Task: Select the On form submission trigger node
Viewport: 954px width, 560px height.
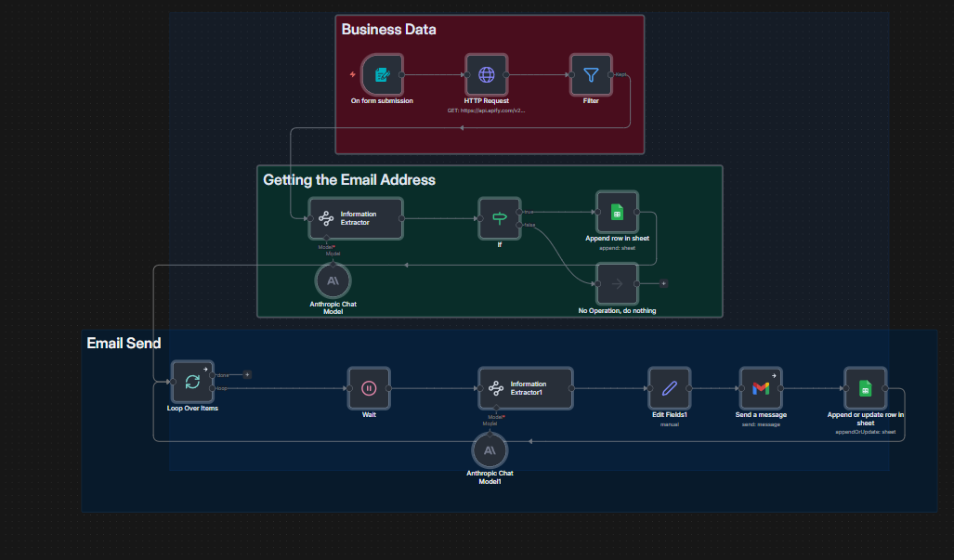Action: tap(382, 75)
